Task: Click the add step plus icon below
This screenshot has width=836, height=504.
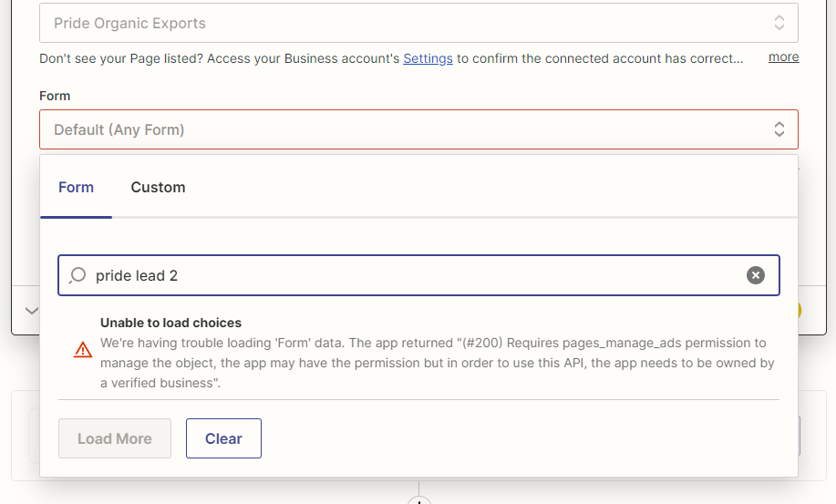Action: (x=419, y=500)
